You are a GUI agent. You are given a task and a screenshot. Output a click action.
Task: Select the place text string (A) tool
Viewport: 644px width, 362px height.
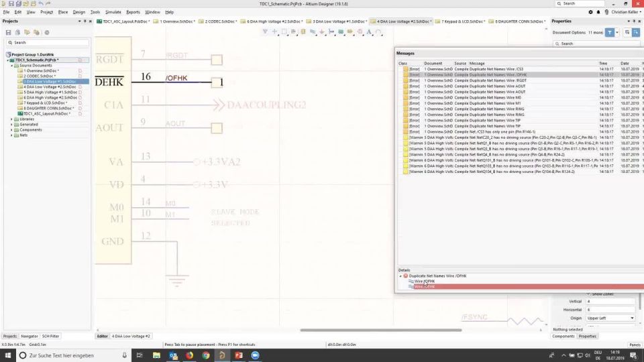pos(369,32)
